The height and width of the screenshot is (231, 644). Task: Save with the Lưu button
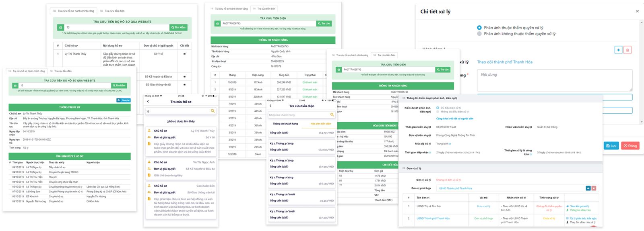[611, 146]
